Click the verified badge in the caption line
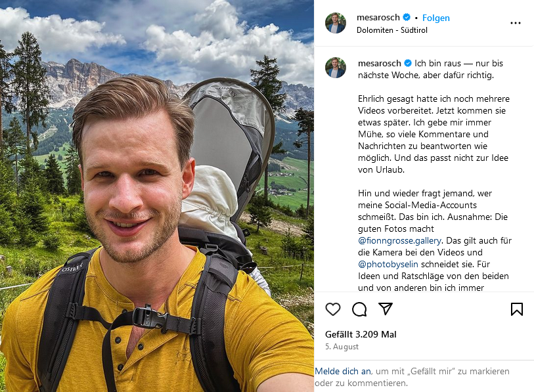The height and width of the screenshot is (392, 534). 408,63
